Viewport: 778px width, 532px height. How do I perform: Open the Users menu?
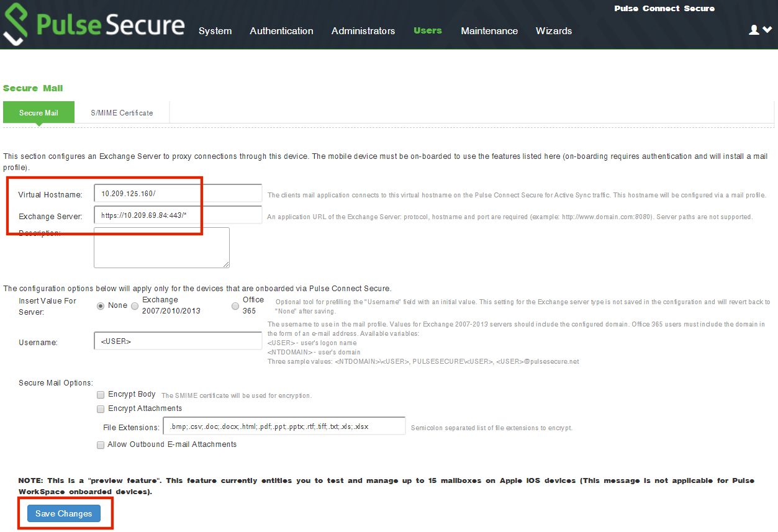click(428, 30)
